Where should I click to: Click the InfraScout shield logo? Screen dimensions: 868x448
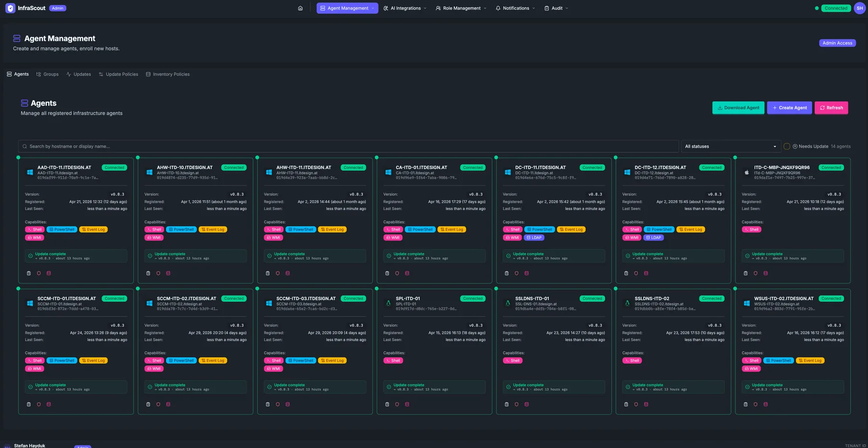pos(10,8)
